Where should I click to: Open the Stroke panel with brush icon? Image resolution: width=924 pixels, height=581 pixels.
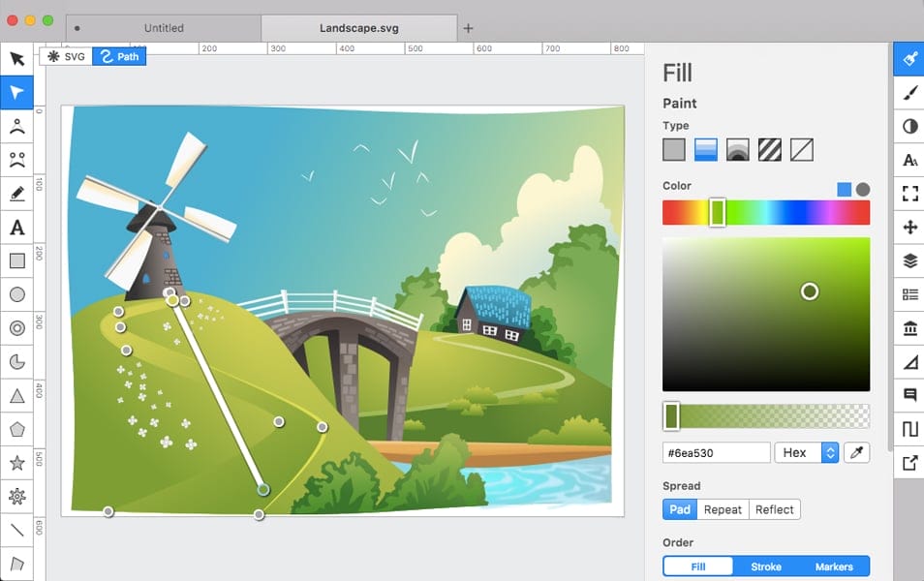[x=909, y=92]
